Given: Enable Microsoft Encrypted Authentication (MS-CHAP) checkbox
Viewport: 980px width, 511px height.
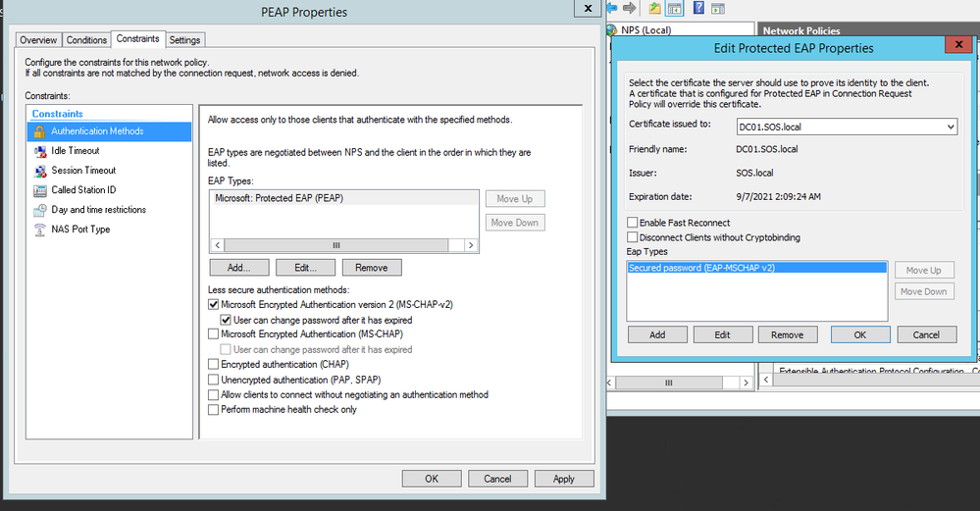Looking at the screenshot, I should [214, 334].
